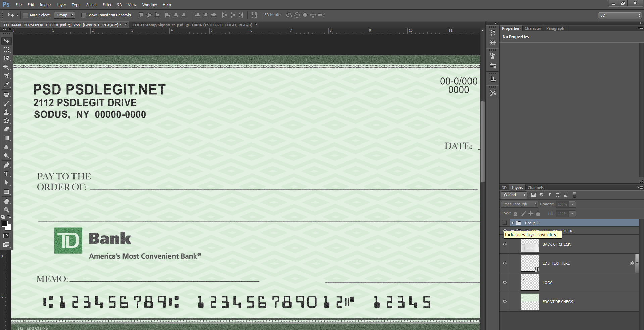Enable the Auto-Select checkbox
The height and width of the screenshot is (330, 644).
coord(25,15)
